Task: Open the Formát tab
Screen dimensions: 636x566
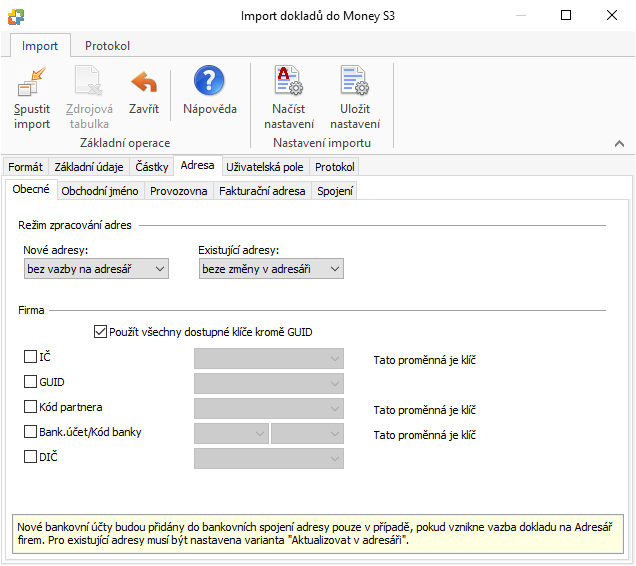Action: [x=25, y=167]
